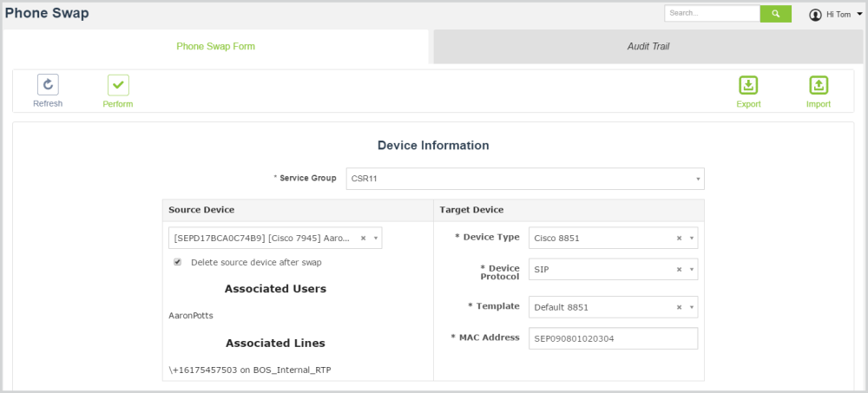Image resolution: width=868 pixels, height=393 pixels.
Task: Click the Export icon
Action: coord(748,85)
